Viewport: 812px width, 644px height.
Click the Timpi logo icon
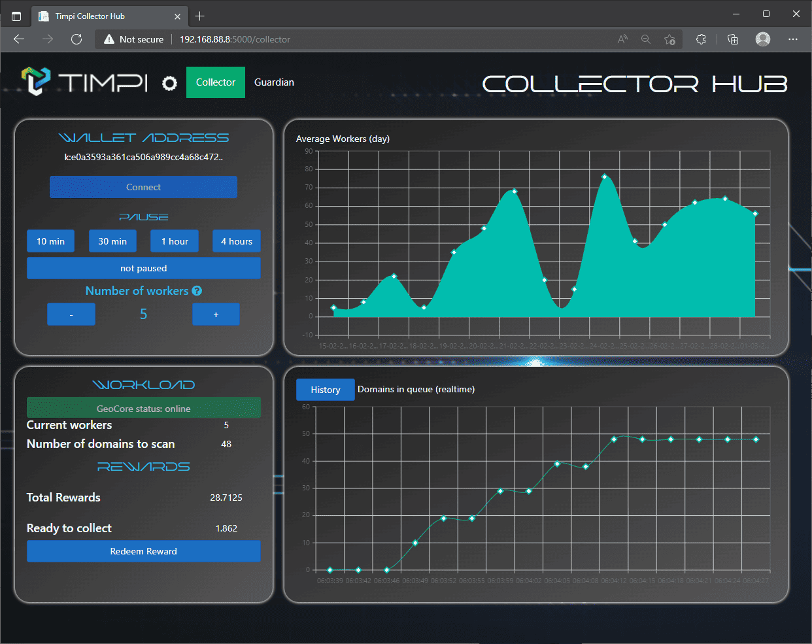pyautogui.click(x=36, y=82)
